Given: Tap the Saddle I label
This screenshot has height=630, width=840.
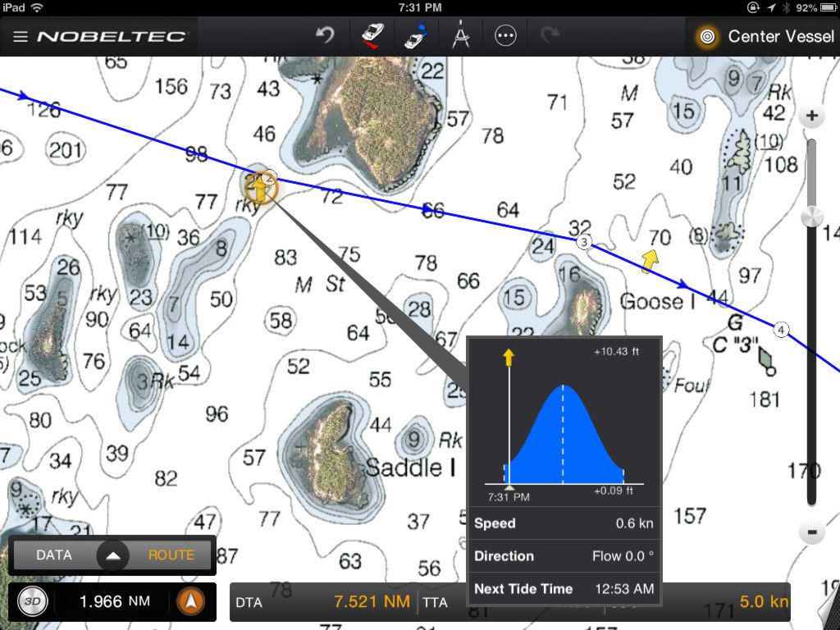Looking at the screenshot, I should [411, 468].
